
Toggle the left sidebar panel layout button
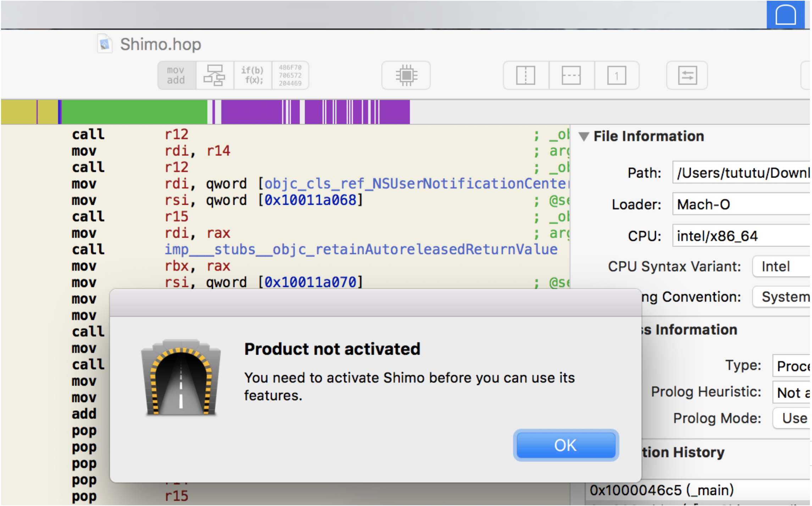[x=526, y=75]
